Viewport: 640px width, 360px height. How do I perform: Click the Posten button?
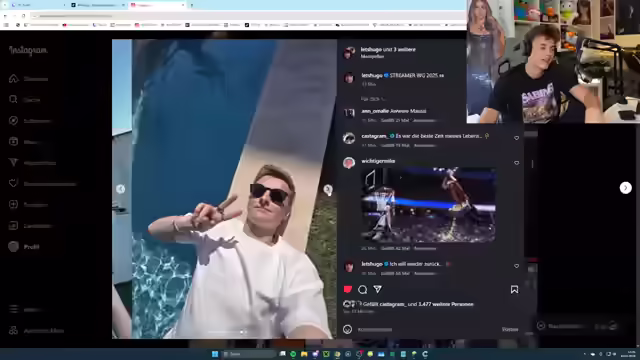coord(510,329)
